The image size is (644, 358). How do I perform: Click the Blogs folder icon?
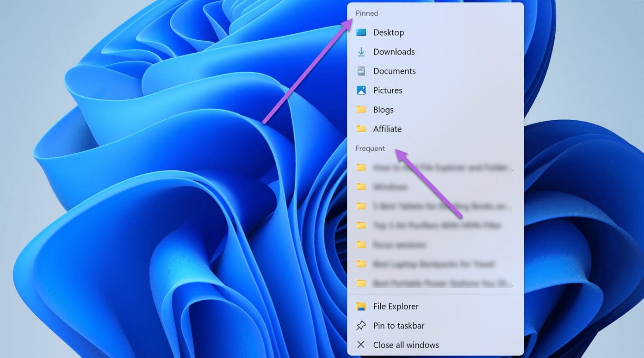click(361, 110)
